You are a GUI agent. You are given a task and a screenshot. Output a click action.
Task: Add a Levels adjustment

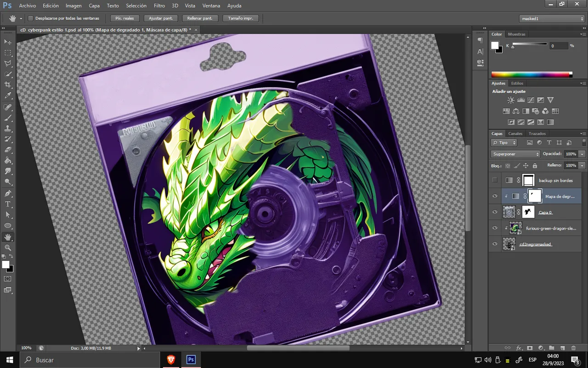(521, 100)
